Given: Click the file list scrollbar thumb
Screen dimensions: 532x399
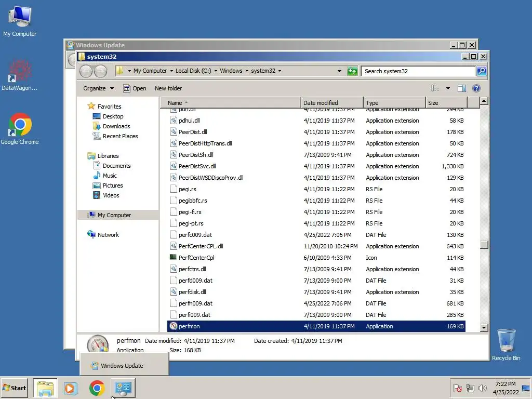Looking at the screenshot, I should [x=484, y=244].
